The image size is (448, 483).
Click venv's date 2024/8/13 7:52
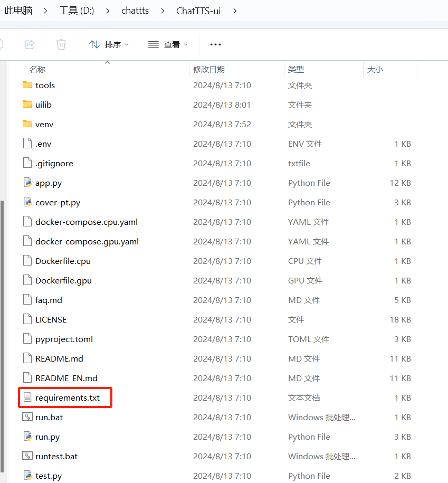point(222,125)
